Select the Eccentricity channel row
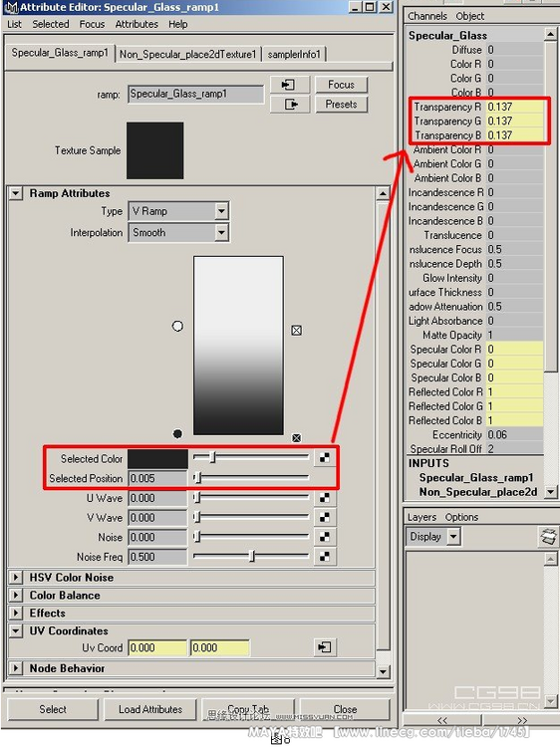The width and height of the screenshot is (560, 747). point(475,435)
